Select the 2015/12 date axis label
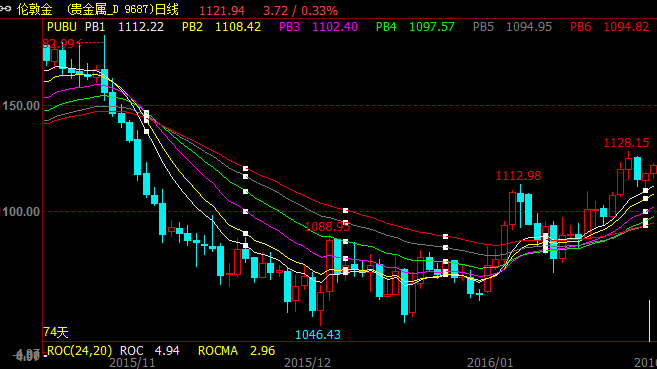Image resolution: width=657 pixels, height=369 pixels. coord(308,363)
